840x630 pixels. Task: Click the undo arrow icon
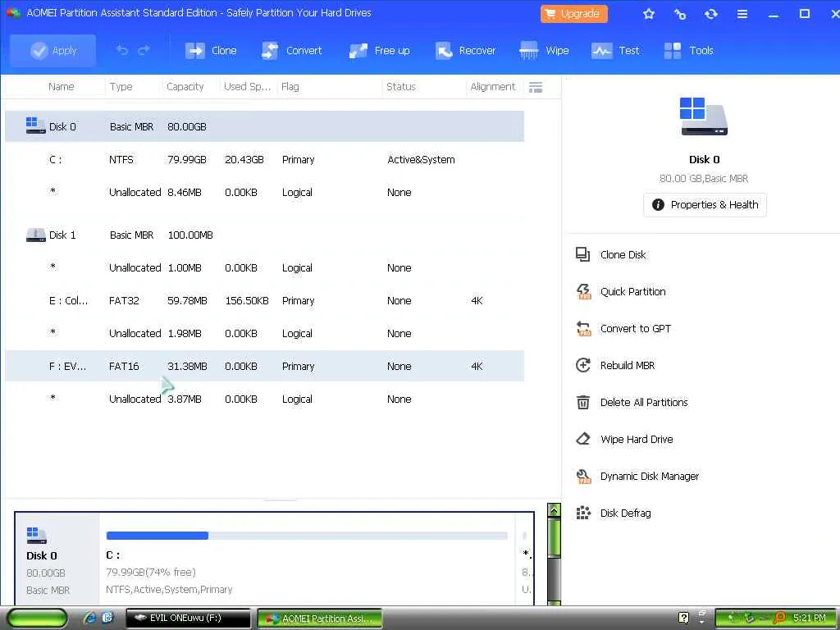tap(122, 50)
